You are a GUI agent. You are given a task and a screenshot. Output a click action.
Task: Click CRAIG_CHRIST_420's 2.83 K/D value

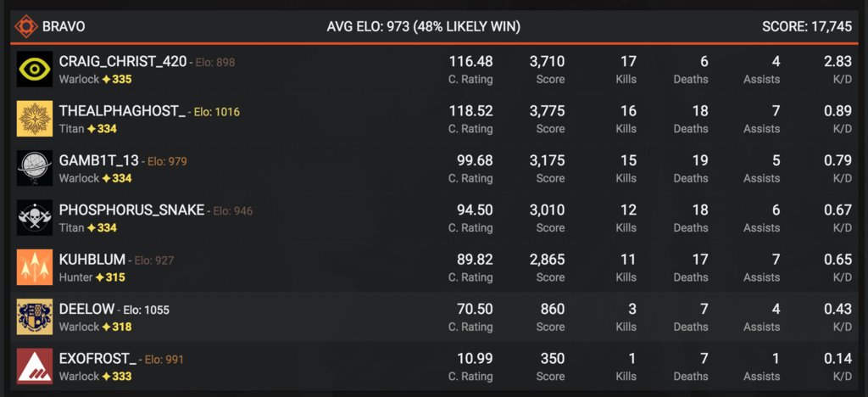(838, 61)
